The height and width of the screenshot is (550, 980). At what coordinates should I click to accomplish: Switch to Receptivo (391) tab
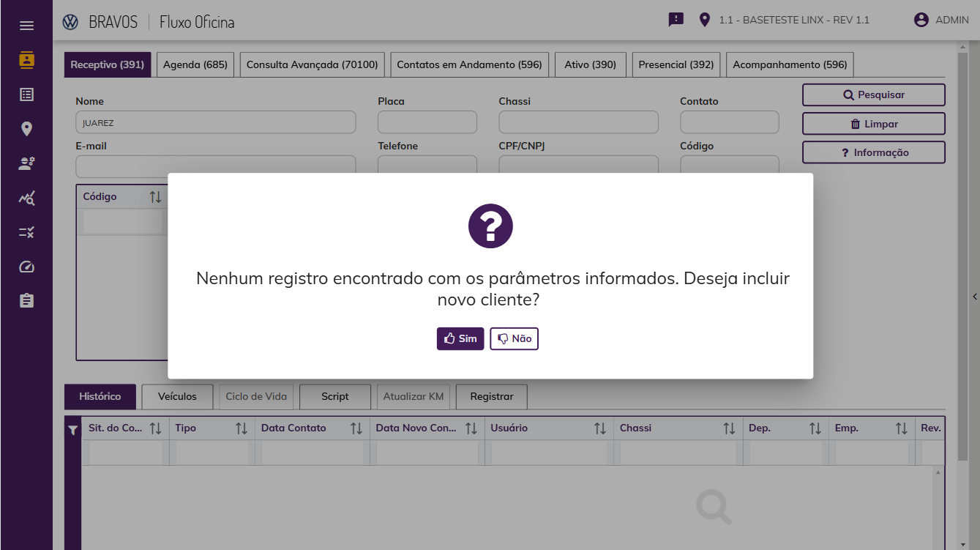pyautogui.click(x=108, y=64)
